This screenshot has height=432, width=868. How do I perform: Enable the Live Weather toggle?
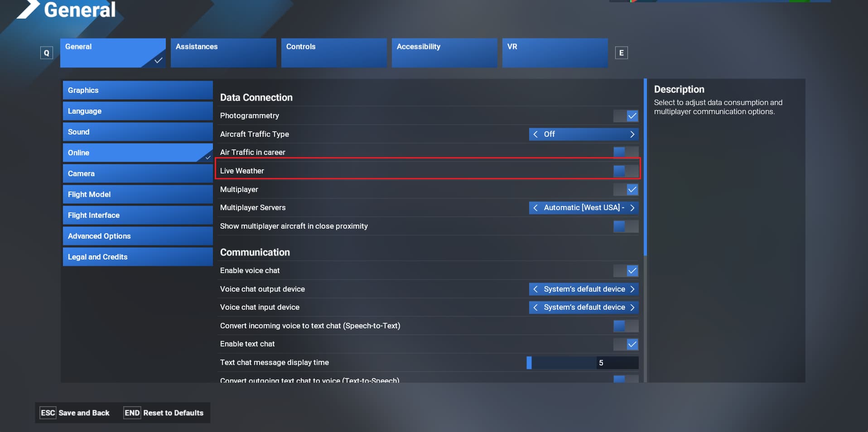pyautogui.click(x=626, y=171)
